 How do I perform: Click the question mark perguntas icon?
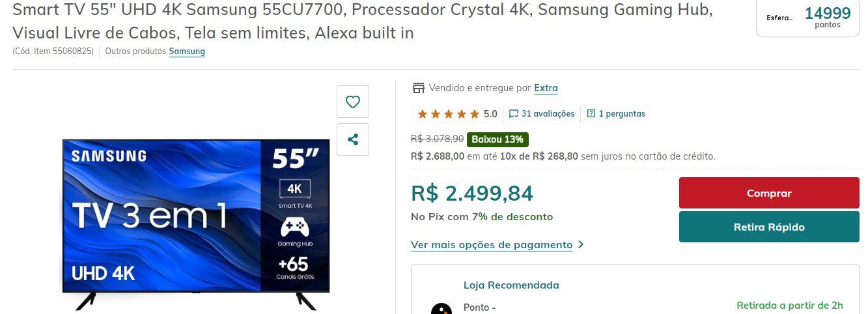591,113
